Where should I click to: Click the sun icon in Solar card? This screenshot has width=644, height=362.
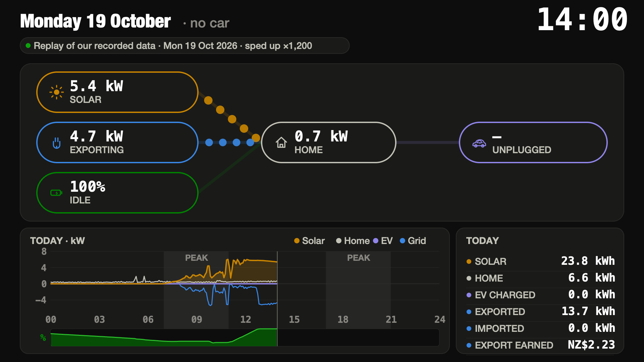click(56, 92)
